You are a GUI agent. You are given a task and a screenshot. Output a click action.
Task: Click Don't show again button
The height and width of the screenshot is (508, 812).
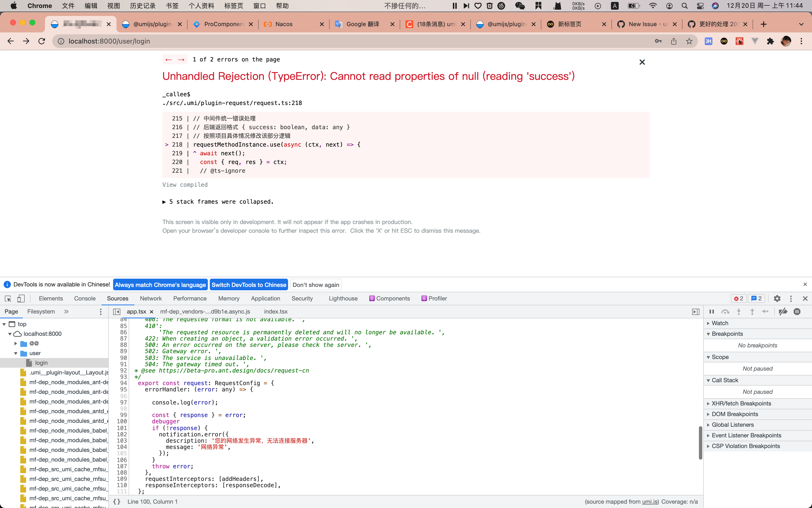coord(316,284)
